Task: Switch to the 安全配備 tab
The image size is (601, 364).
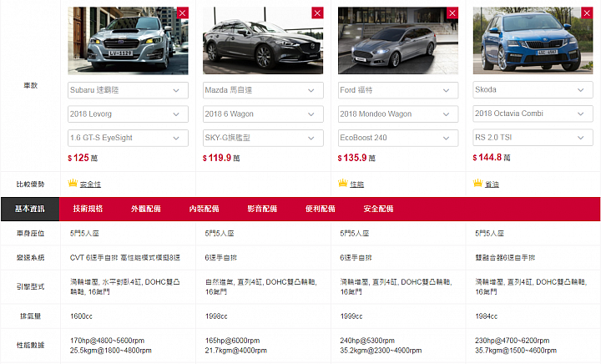Action: click(x=378, y=209)
